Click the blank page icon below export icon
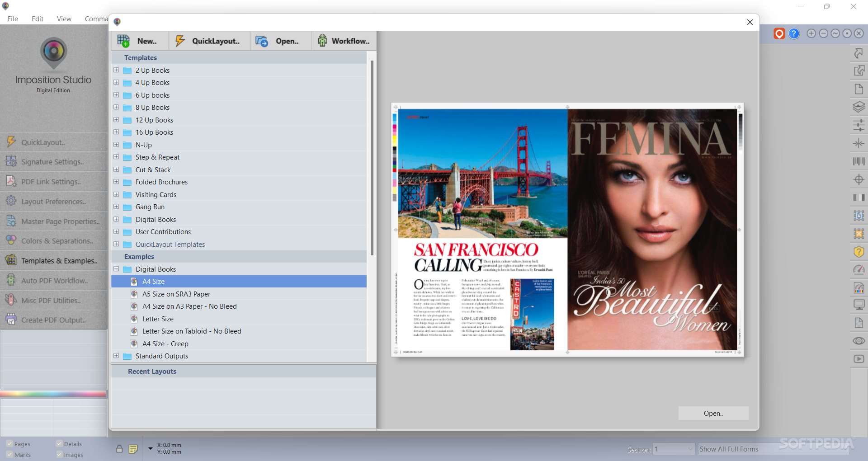Screen dimensions: 868x461 [x=859, y=89]
